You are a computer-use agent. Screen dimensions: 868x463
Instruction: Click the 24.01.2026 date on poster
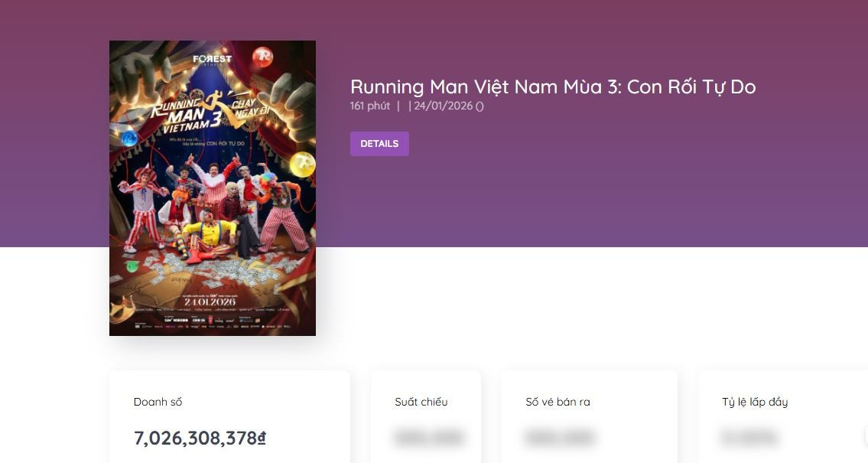pos(210,302)
